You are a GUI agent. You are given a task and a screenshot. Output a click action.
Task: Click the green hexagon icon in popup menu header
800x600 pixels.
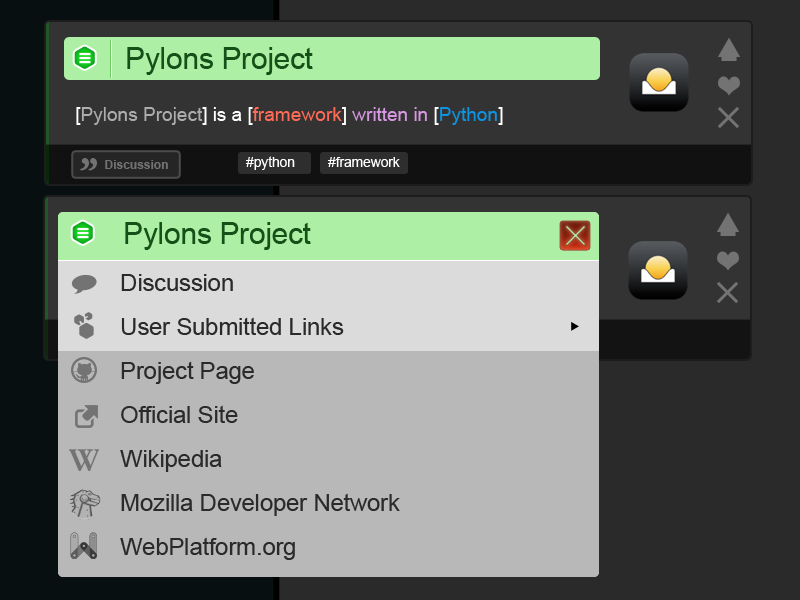[83, 233]
